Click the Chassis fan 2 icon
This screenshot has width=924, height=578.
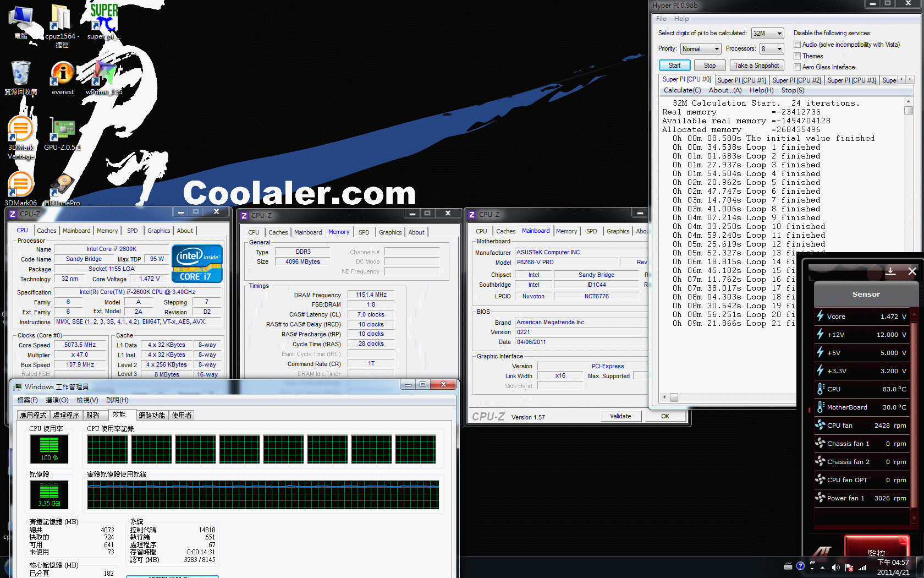820,461
